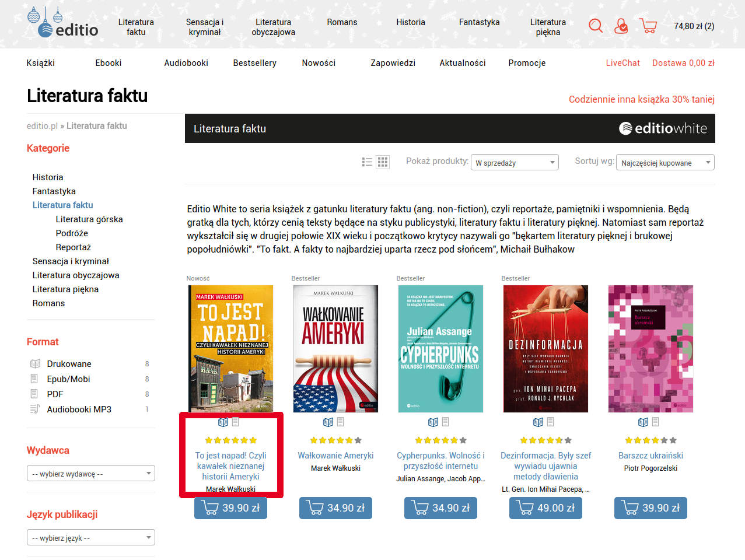This screenshot has height=560, width=745.
Task: Click printed-book icon under Barszcz ukraiński
Action: [x=643, y=422]
